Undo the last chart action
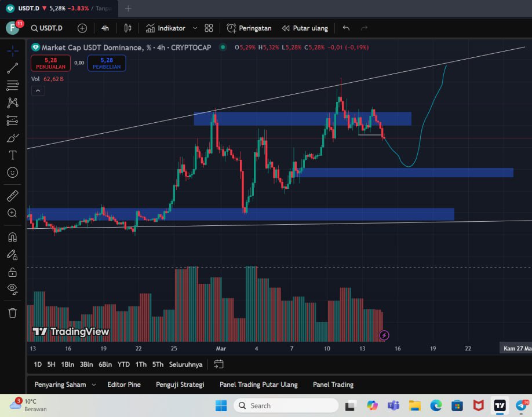 [x=346, y=28]
